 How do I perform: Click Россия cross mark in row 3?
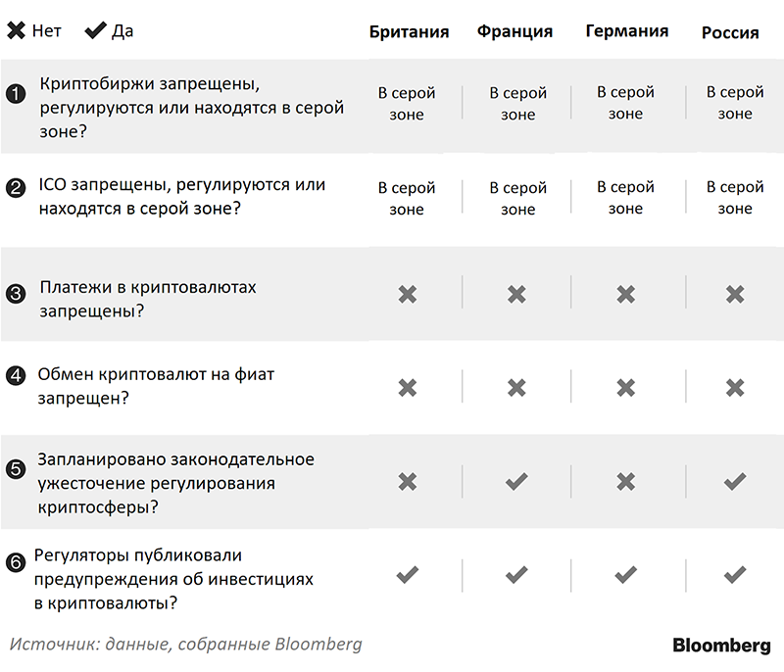[735, 293]
